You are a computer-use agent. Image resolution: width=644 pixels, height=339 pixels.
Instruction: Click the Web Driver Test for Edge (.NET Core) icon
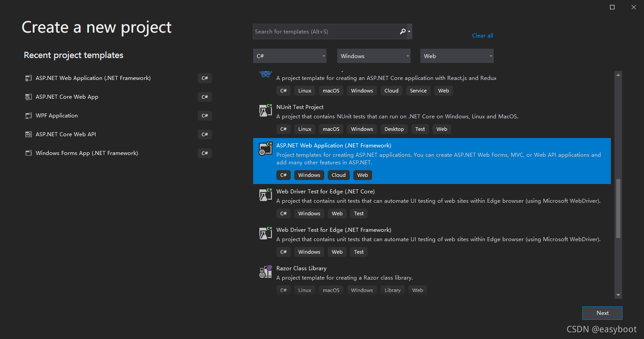(266, 195)
